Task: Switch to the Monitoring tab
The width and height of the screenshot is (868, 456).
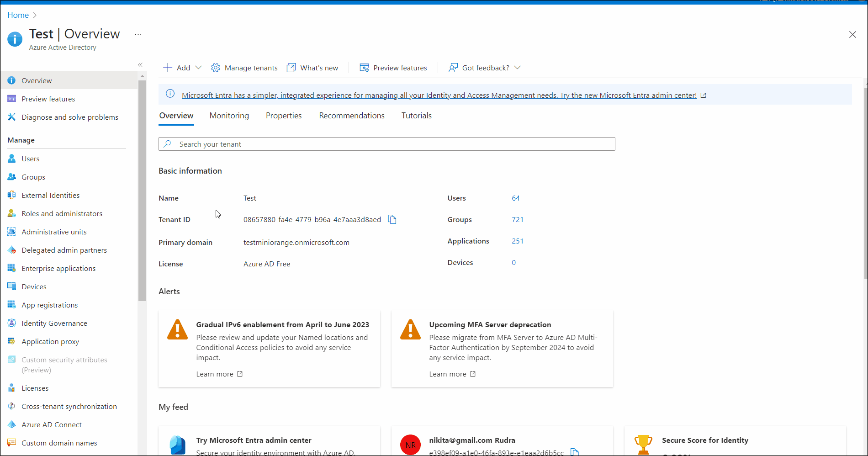Action: pos(229,116)
